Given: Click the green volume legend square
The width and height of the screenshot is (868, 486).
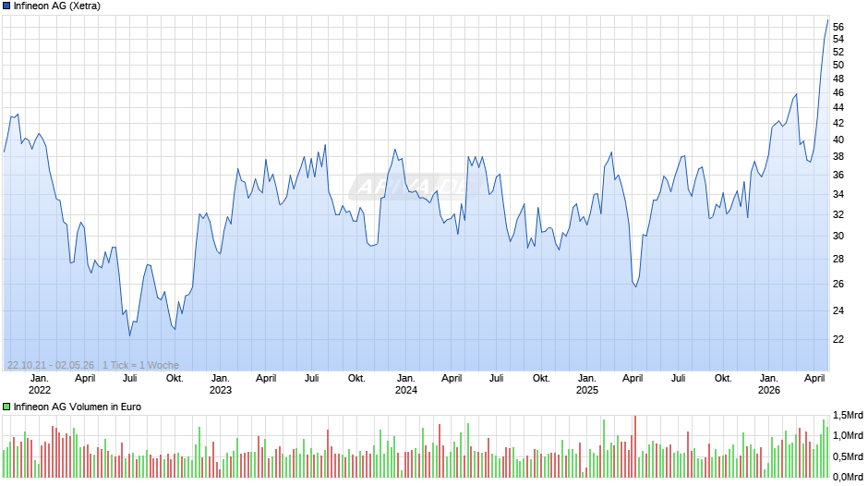Looking at the screenshot, I should 6,407.
